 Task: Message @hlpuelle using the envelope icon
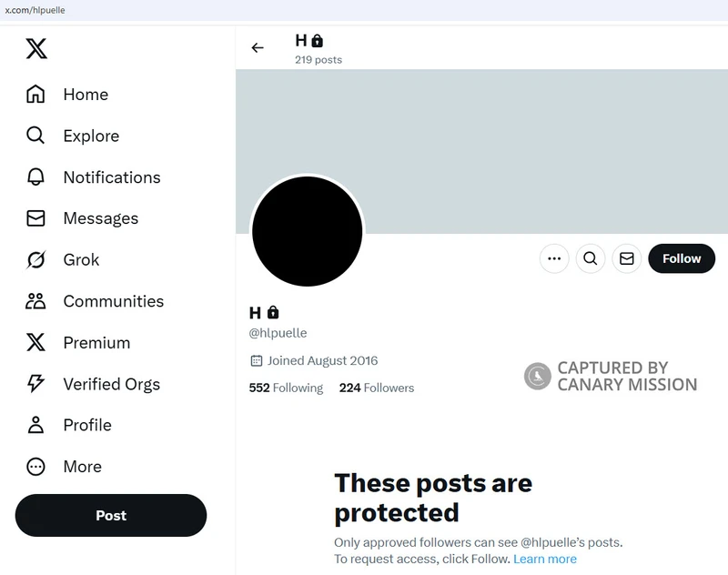tap(626, 258)
